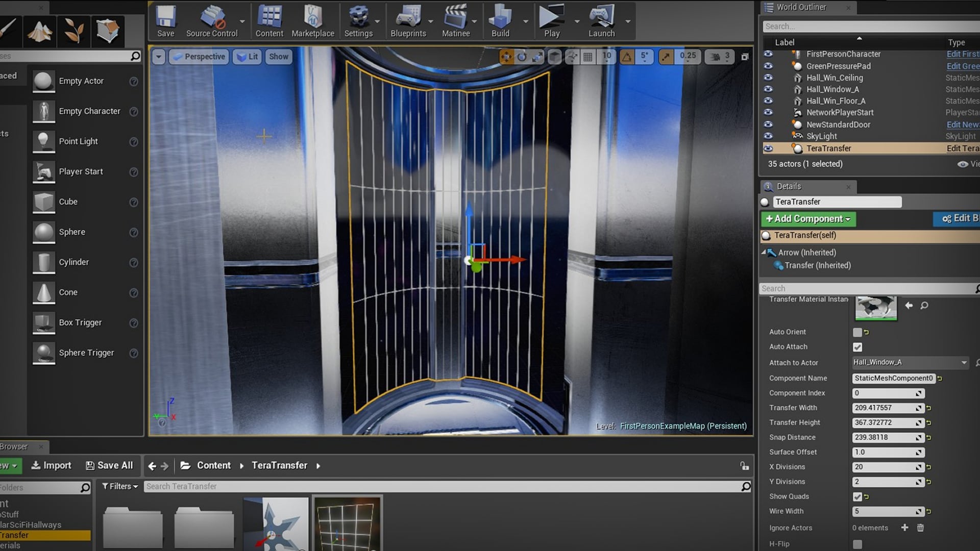Enable the H-Flip checkbox
980x551 pixels.
click(x=857, y=544)
